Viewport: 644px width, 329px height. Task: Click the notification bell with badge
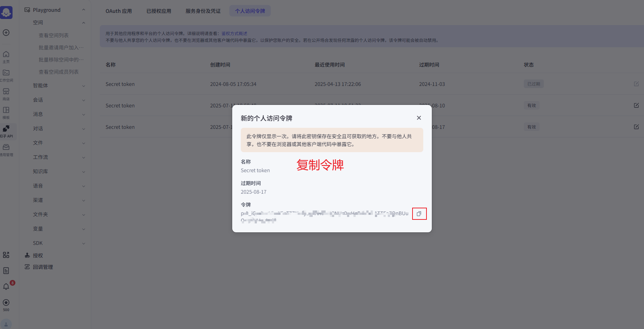pyautogui.click(x=6, y=286)
